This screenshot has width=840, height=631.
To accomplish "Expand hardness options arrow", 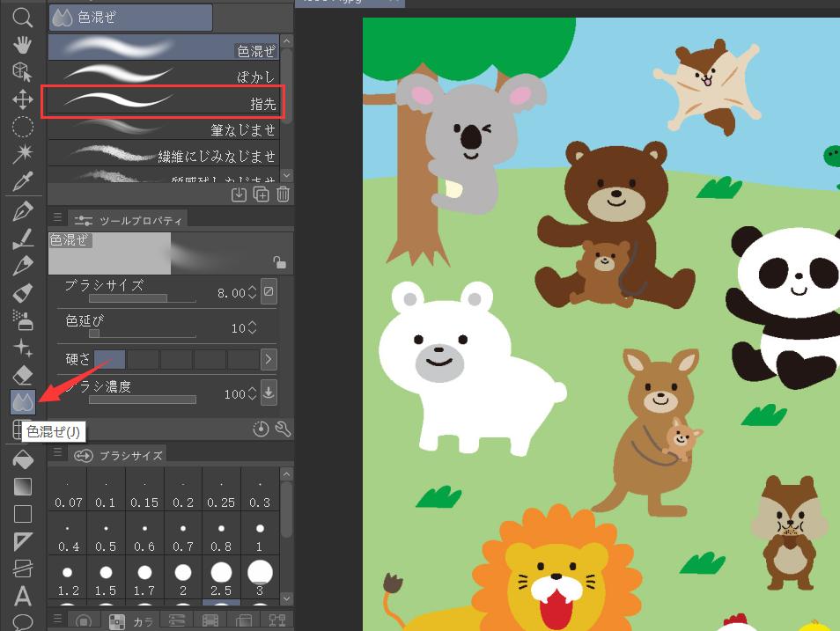I will (269, 359).
